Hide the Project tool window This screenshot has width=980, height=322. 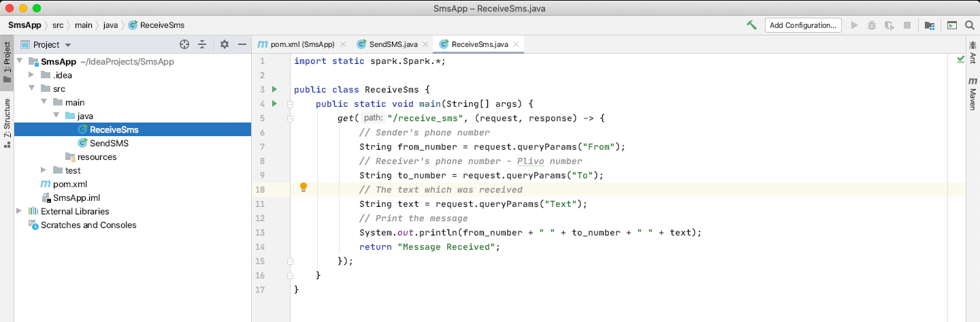coord(242,45)
